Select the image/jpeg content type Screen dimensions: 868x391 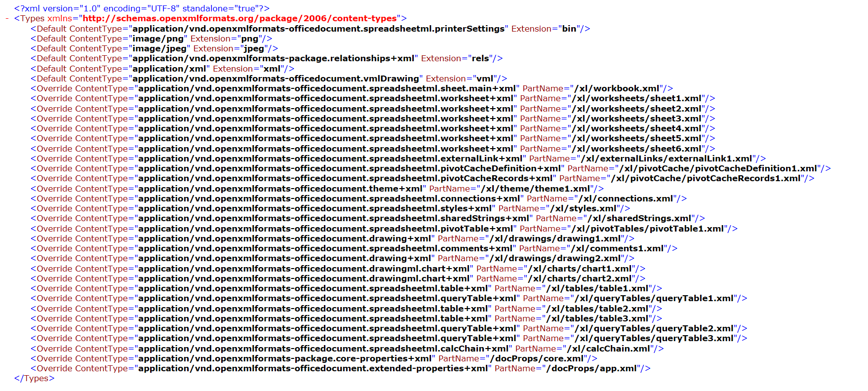[x=159, y=48]
